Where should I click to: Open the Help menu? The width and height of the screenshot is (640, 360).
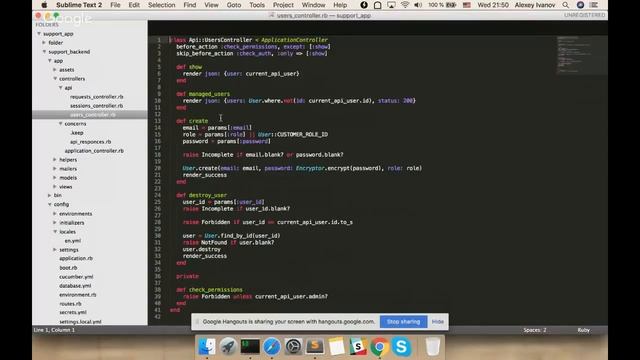point(340,5)
